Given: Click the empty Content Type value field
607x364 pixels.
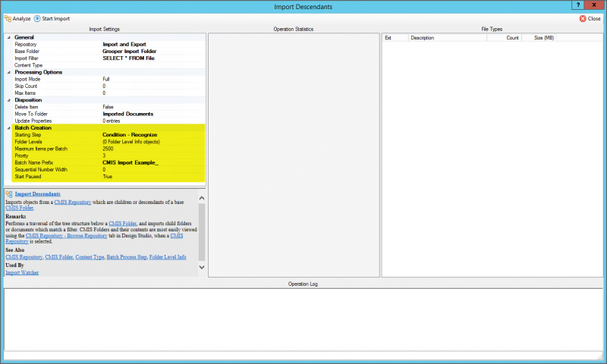Looking at the screenshot, I should [153, 65].
